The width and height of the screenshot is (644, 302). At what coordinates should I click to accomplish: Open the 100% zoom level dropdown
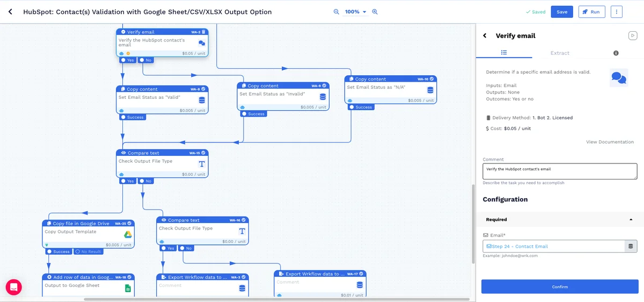(355, 12)
